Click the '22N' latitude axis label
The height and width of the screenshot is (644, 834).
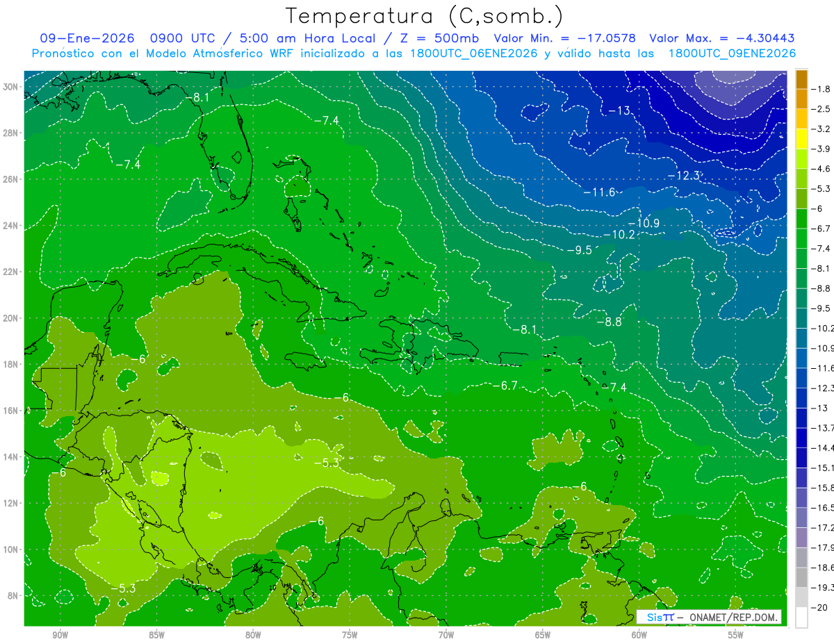pyautogui.click(x=12, y=272)
